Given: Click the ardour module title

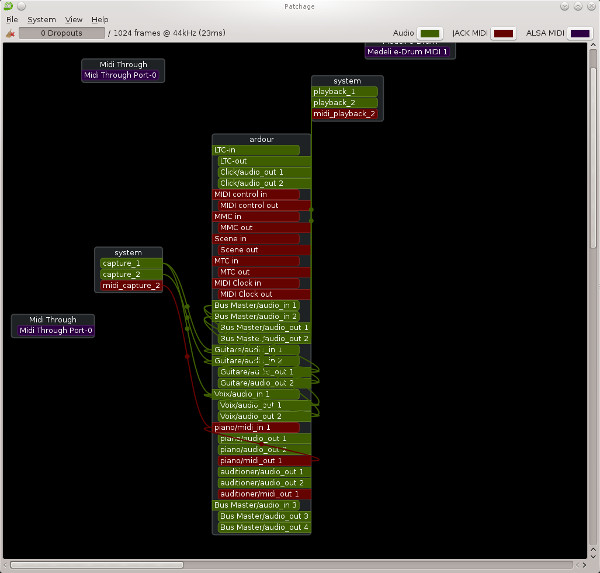Looking at the screenshot, I should tap(261, 139).
